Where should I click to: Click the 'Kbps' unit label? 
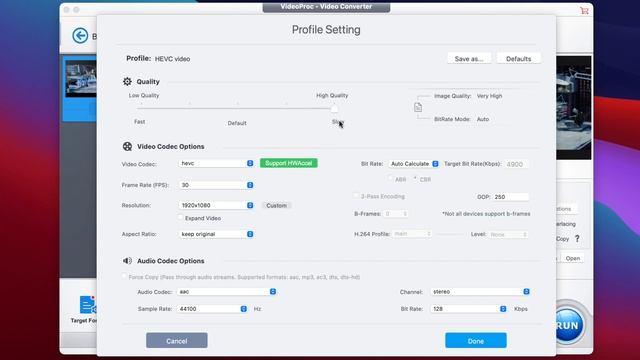point(521,309)
